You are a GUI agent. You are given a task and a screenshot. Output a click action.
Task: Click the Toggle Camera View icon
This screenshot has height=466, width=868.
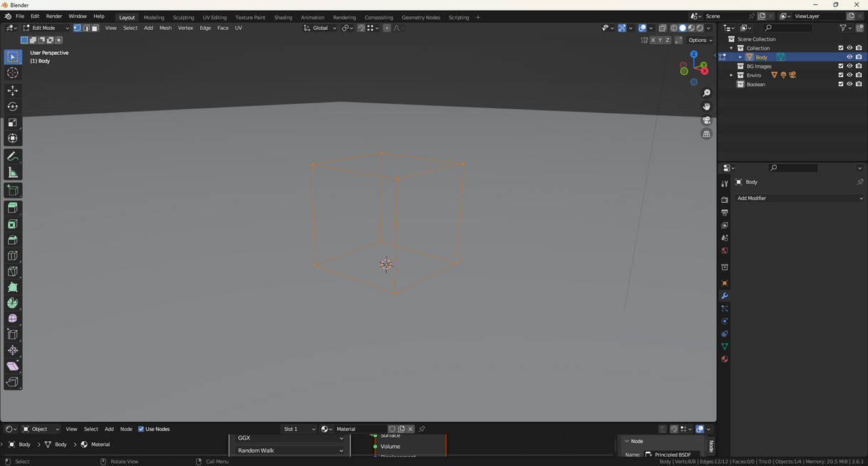click(706, 120)
